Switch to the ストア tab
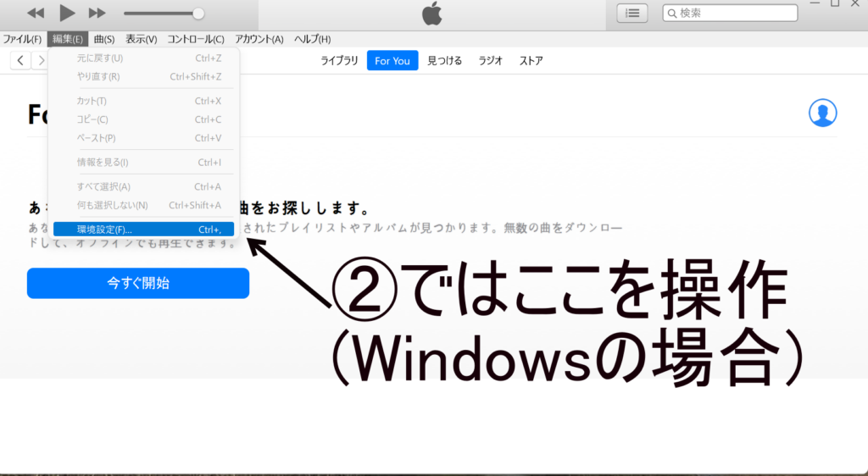 (531, 61)
